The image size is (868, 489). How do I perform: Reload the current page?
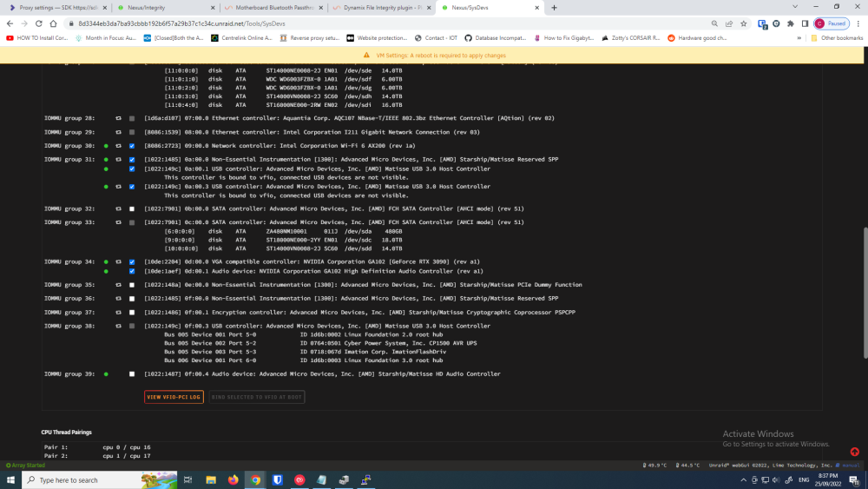point(39,23)
